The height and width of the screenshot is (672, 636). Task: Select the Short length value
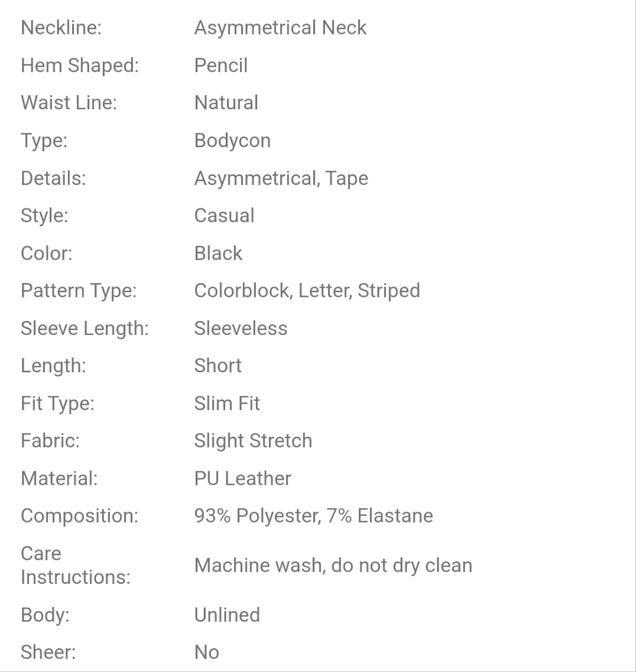[x=218, y=366]
